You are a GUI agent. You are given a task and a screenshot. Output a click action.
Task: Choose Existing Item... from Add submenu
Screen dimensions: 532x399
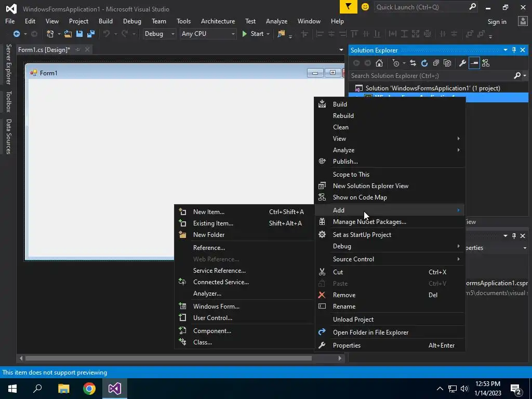244,223
